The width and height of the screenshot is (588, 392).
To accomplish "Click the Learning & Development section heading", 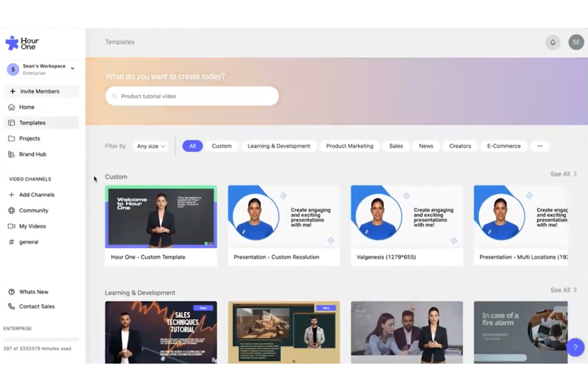I will (140, 293).
